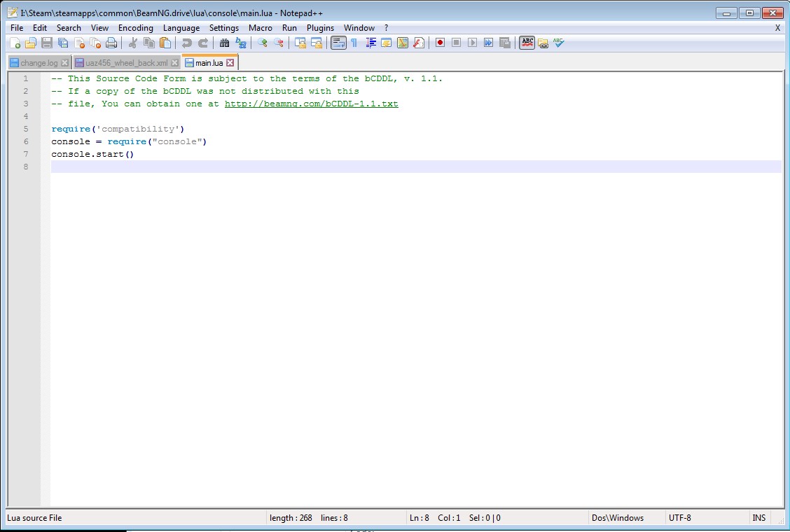
Task: Open the File menu
Action: [17, 28]
